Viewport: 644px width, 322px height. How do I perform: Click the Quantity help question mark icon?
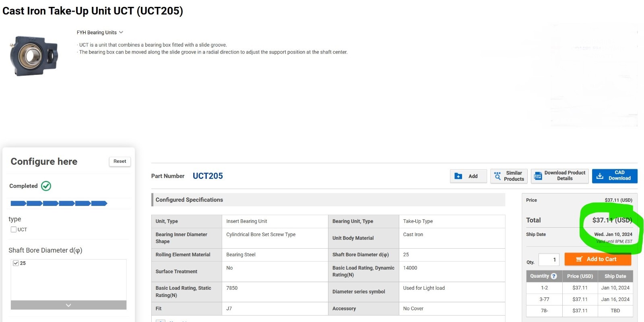[554, 276]
